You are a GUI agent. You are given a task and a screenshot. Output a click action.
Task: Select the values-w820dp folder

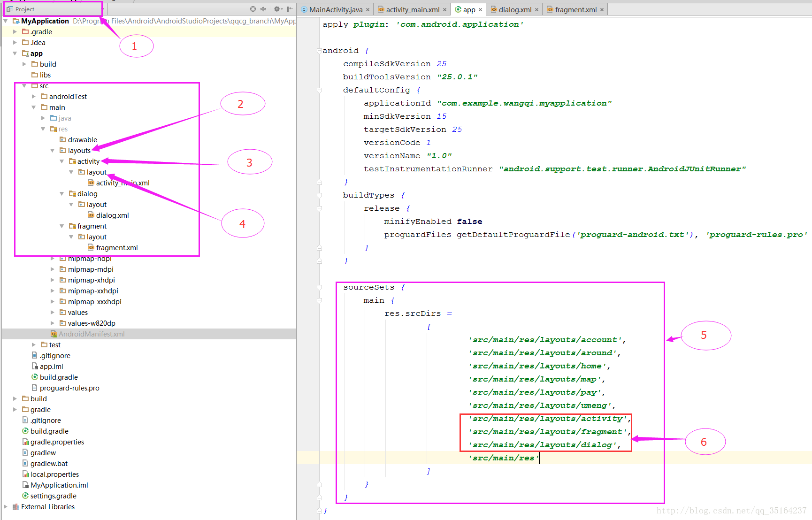point(92,323)
